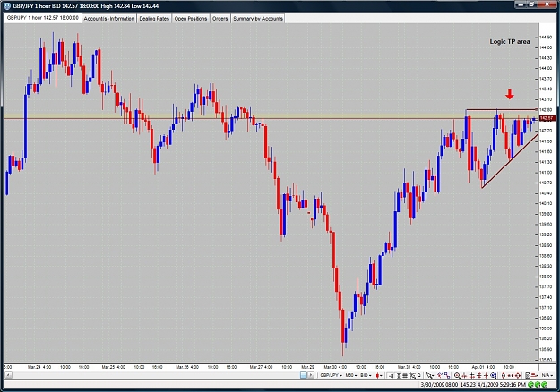Open the BID price type dropdown

[x=366, y=375]
